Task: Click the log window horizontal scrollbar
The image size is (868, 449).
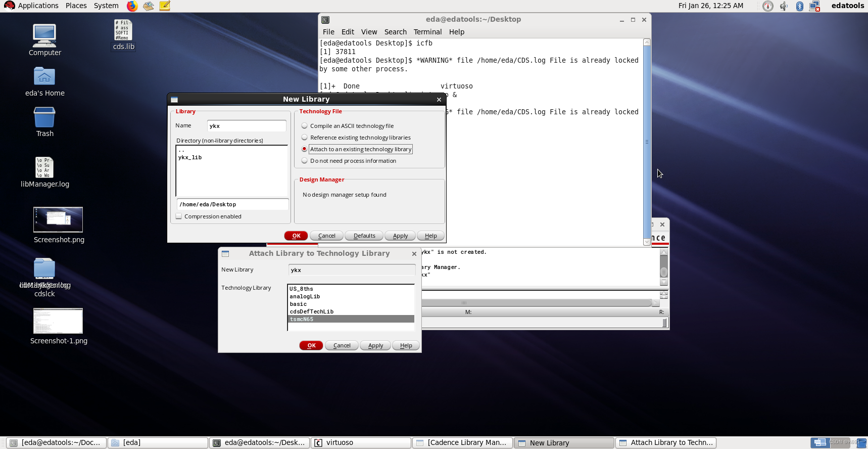Action: pos(540,303)
